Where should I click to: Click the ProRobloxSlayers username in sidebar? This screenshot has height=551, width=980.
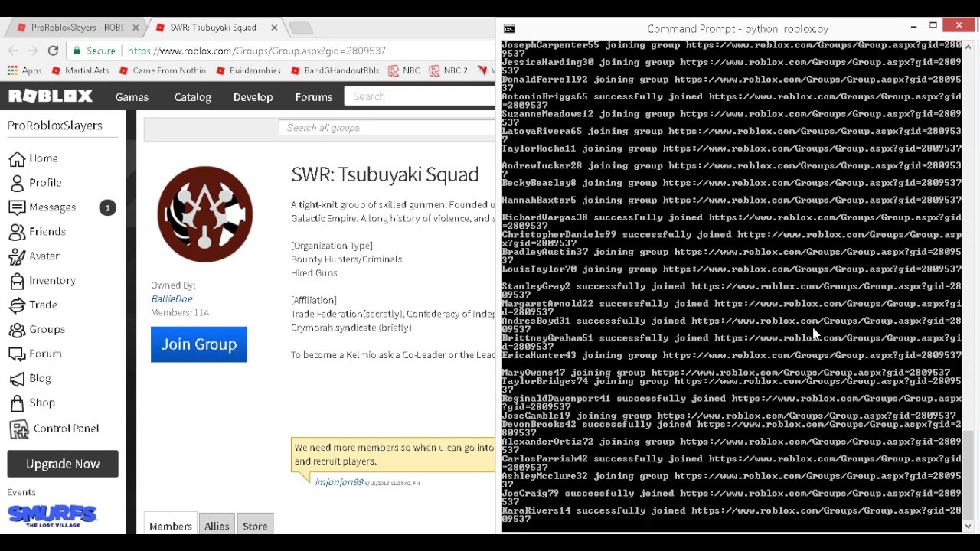55,126
